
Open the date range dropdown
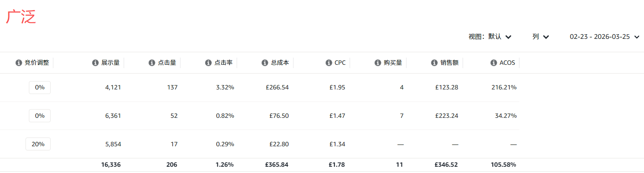[x=604, y=37]
